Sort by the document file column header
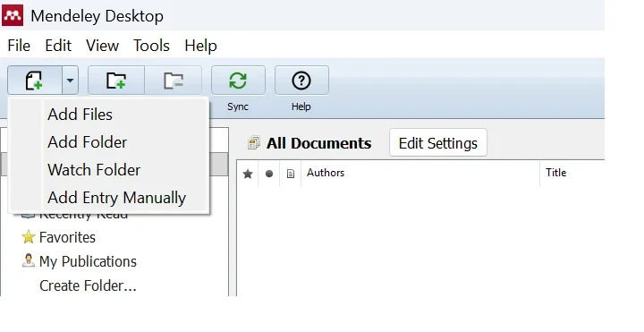The height and width of the screenshot is (332, 644). tap(291, 174)
